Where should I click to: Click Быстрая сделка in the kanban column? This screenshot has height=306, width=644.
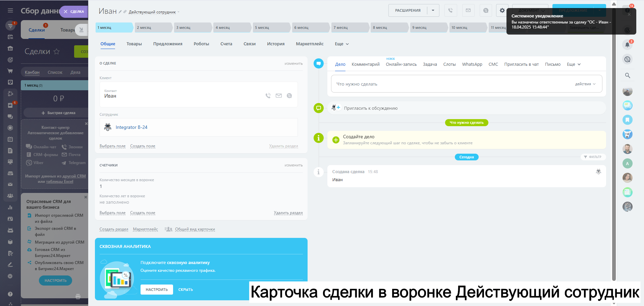(58, 113)
